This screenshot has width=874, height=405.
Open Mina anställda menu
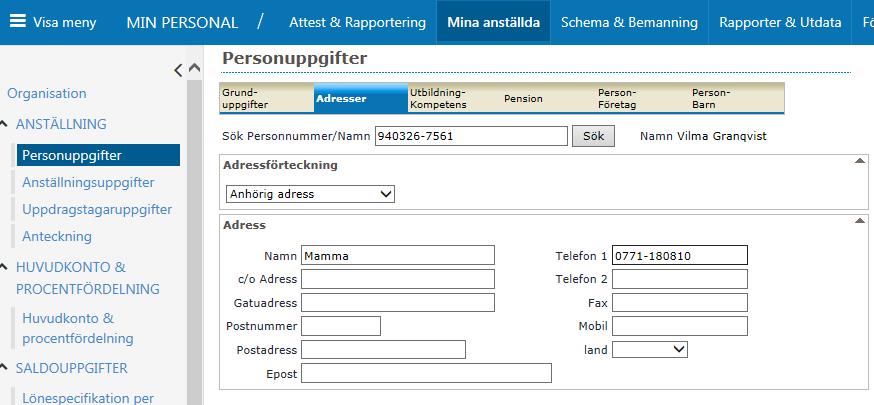click(493, 22)
